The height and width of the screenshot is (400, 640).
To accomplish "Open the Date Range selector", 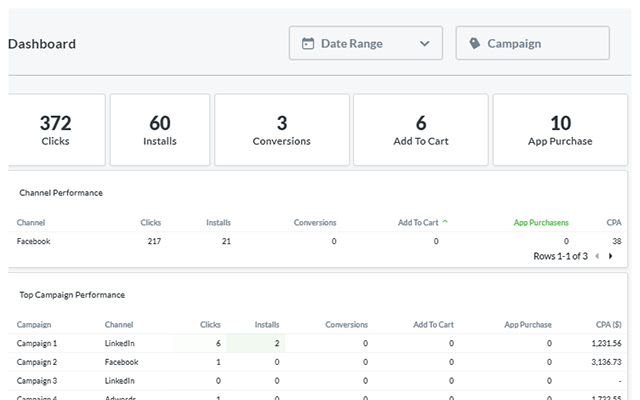I will click(x=365, y=44).
